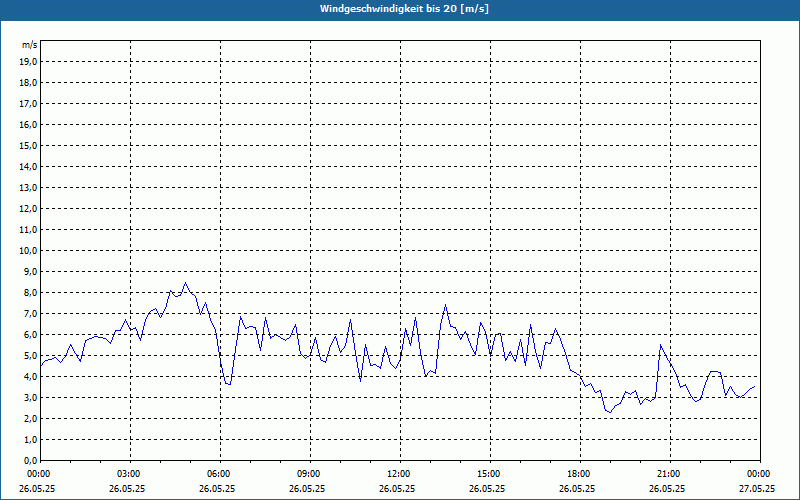Click the "26.05.25" date under 21:00

coord(667,488)
